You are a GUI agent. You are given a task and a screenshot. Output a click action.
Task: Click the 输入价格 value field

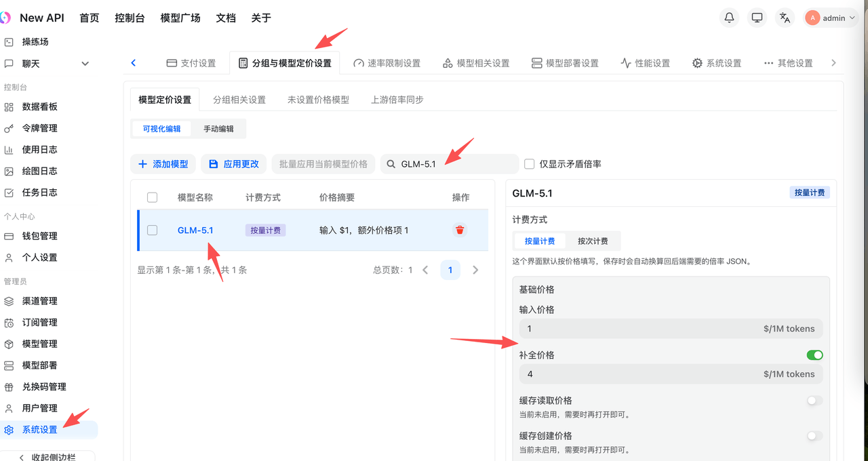coord(637,329)
